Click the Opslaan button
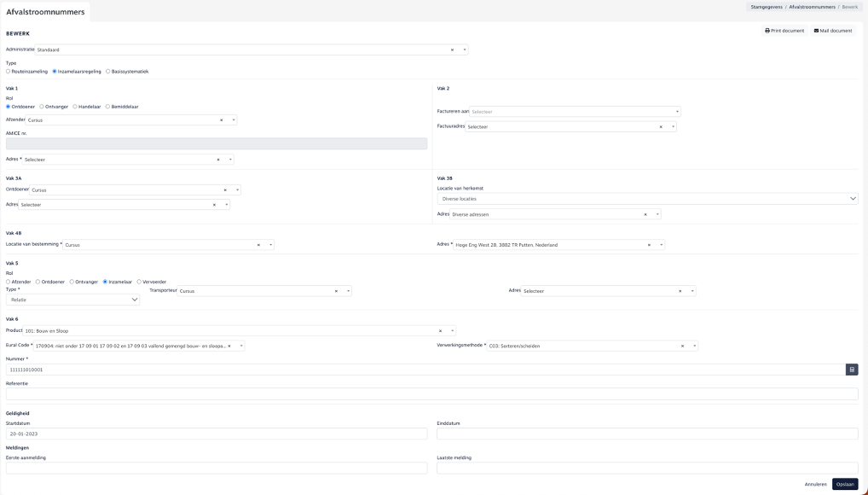868x495 pixels. (844, 484)
